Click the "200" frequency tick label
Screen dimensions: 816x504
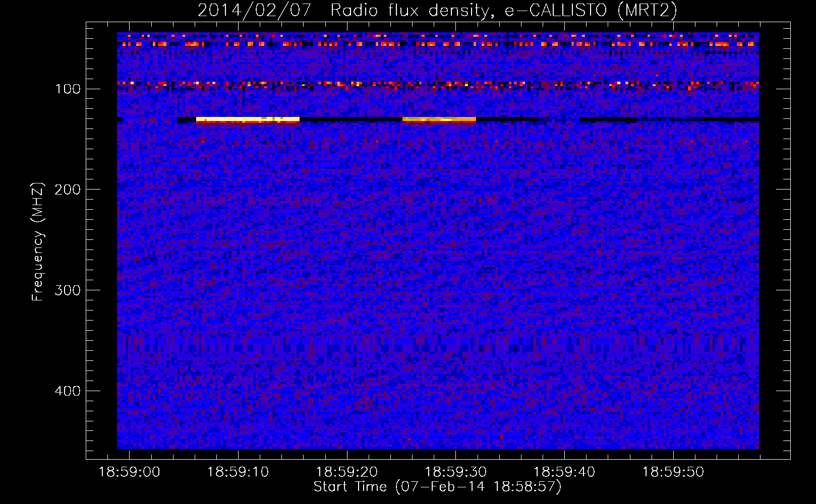(x=68, y=190)
